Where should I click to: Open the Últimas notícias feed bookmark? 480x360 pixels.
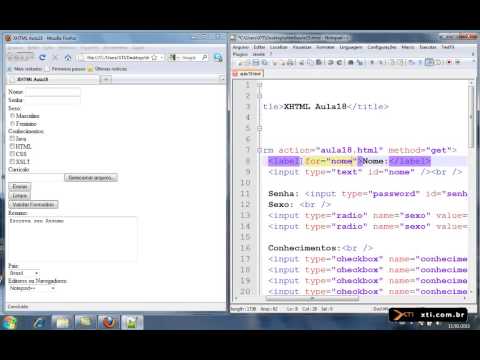tap(107, 69)
